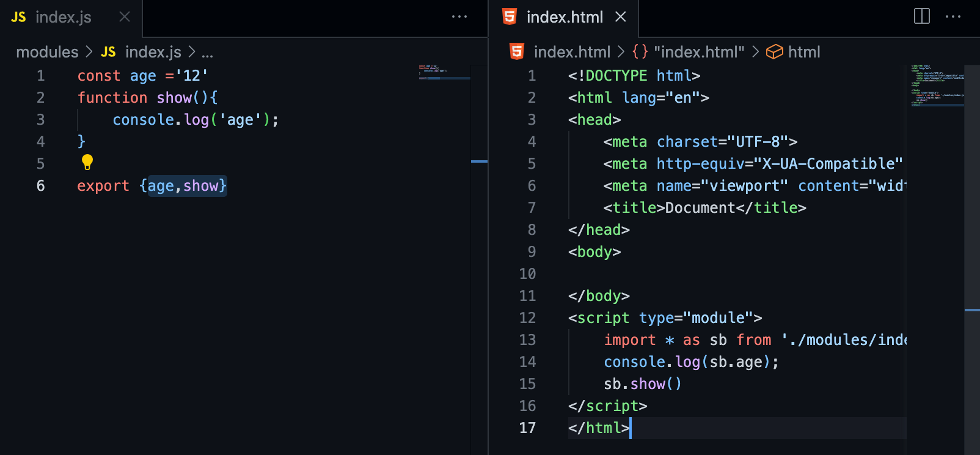The width and height of the screenshot is (980, 455).
Task: Click the HTML5 icon in right breadcrumb
Action: (x=517, y=51)
